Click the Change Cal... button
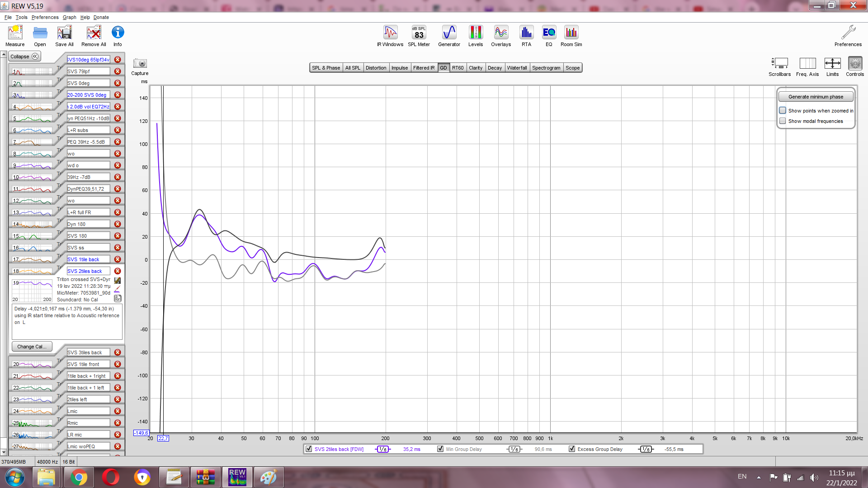This screenshot has width=868, height=488. (x=32, y=347)
